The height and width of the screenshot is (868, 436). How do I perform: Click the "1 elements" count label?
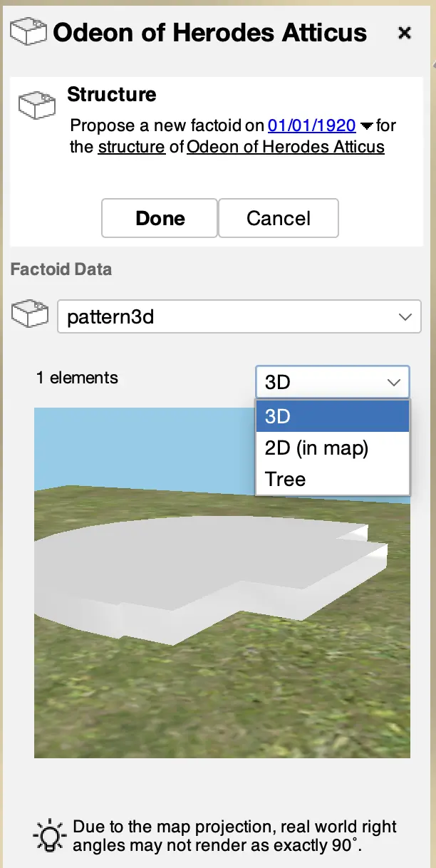(77, 378)
